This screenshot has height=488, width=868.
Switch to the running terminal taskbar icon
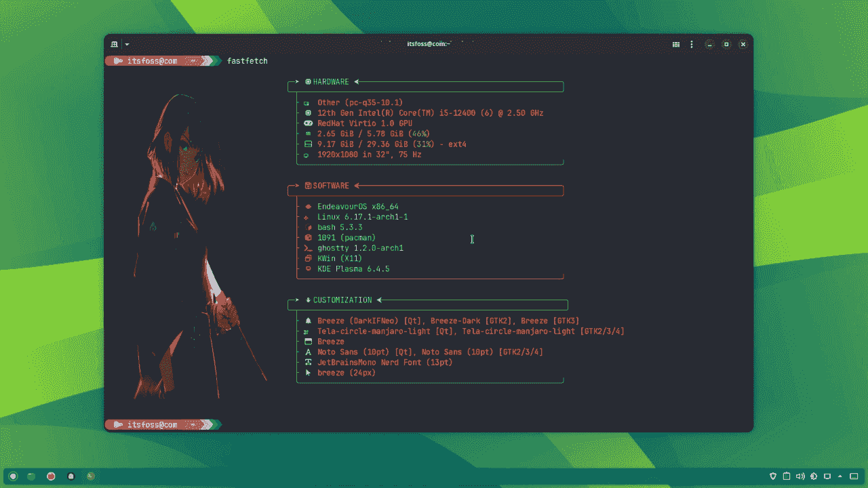[91, 476]
